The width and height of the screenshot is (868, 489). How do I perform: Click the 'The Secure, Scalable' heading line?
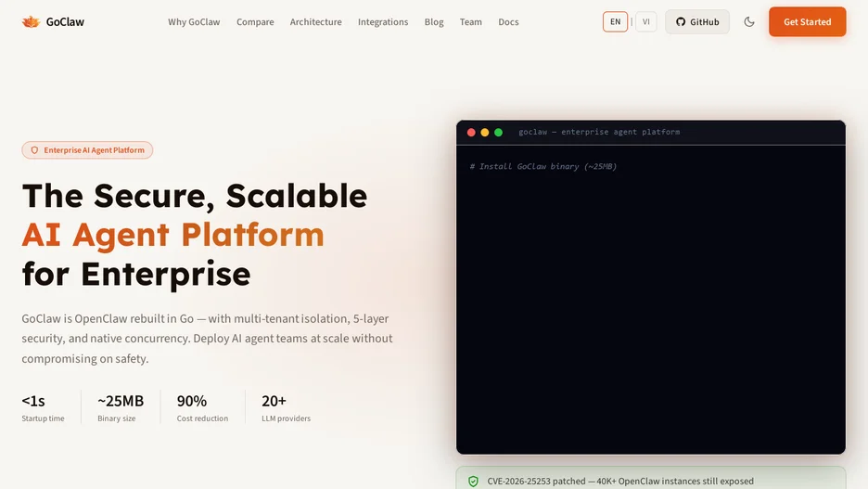point(195,196)
